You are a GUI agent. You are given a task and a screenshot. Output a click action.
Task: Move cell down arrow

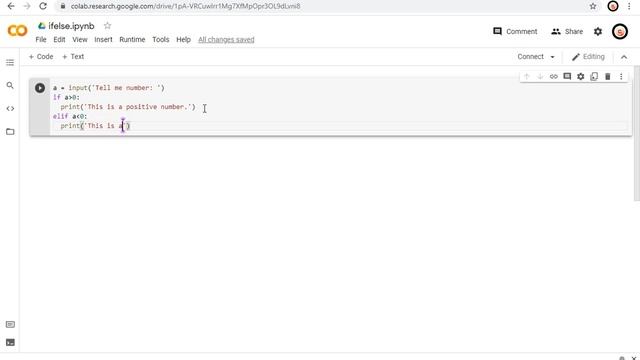click(x=540, y=76)
